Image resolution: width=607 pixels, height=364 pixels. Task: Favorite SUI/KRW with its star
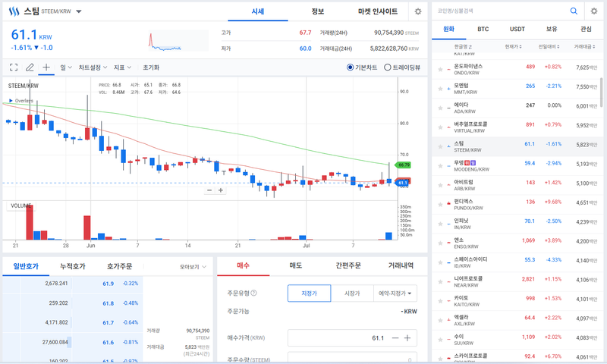point(440,340)
